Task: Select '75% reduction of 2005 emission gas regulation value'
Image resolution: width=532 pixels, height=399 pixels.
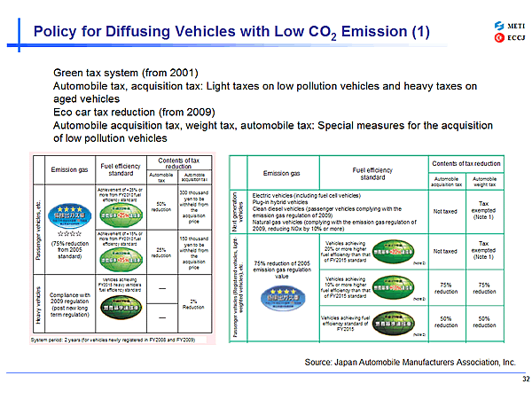Action: 282,270
